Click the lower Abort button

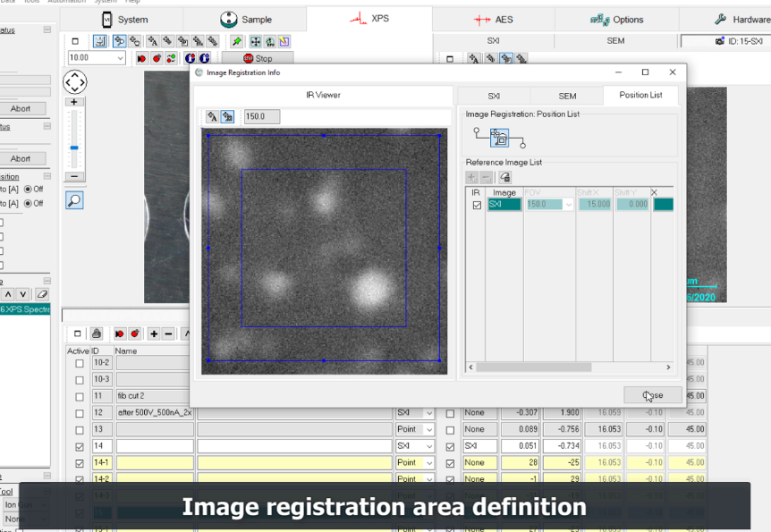[x=21, y=159]
